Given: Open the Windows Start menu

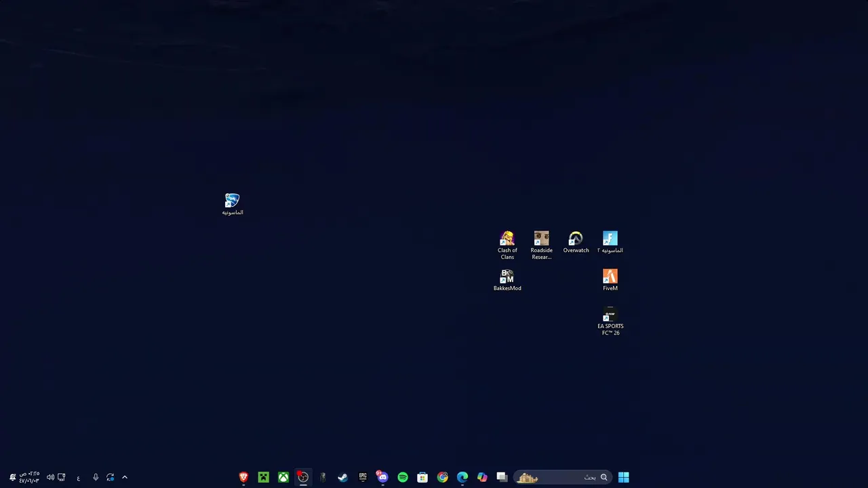Looking at the screenshot, I should 623,477.
